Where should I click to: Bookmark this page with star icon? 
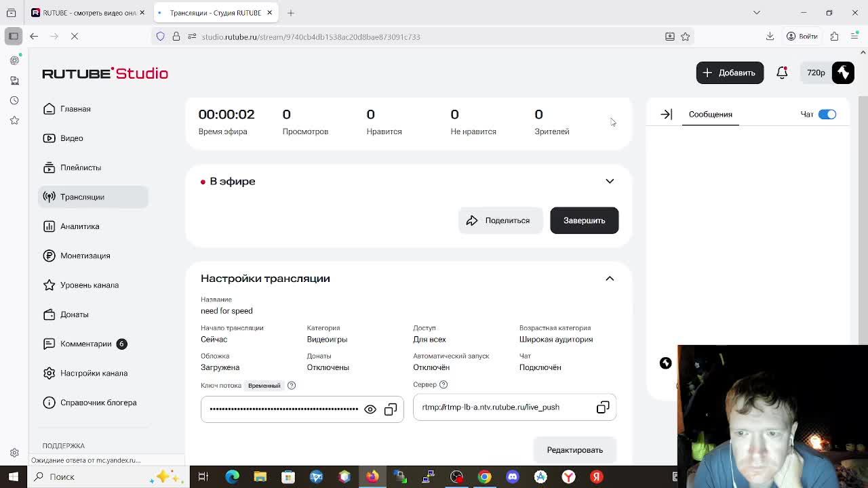pos(685,37)
